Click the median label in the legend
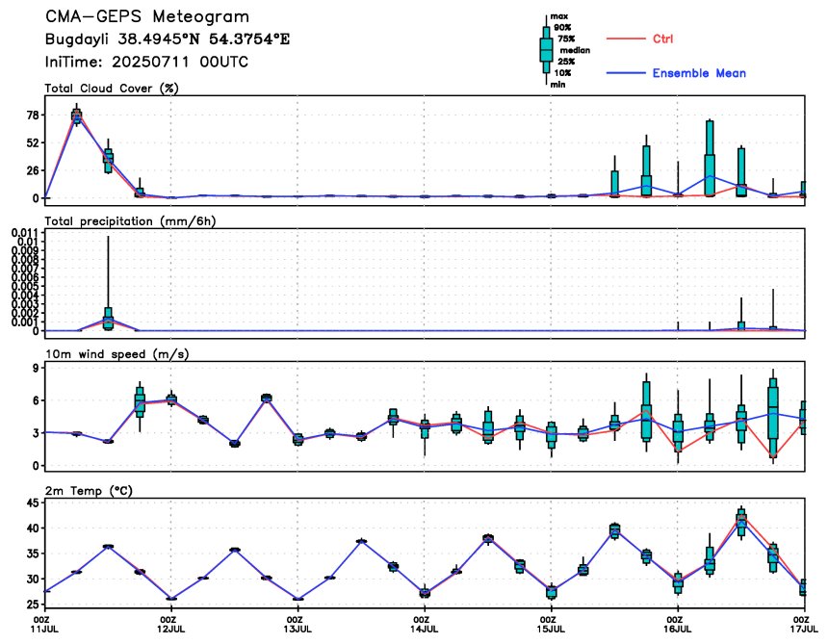 [x=575, y=50]
